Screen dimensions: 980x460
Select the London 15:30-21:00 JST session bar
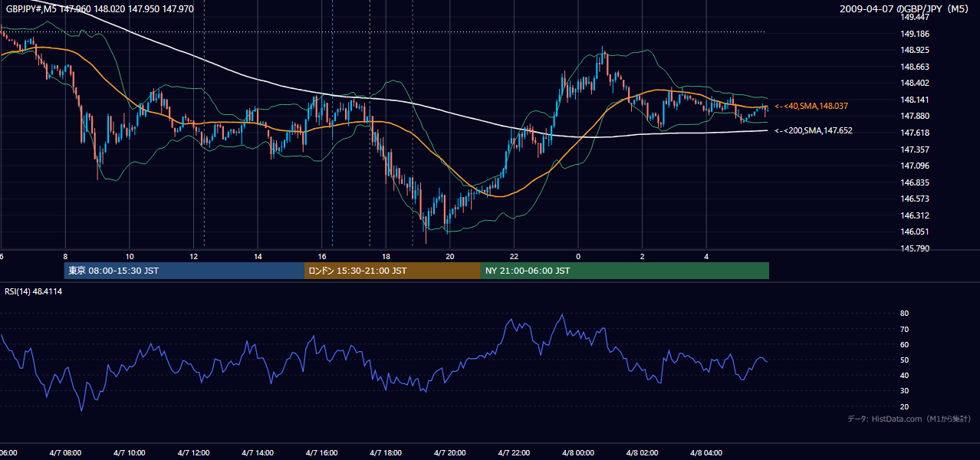tap(393, 271)
